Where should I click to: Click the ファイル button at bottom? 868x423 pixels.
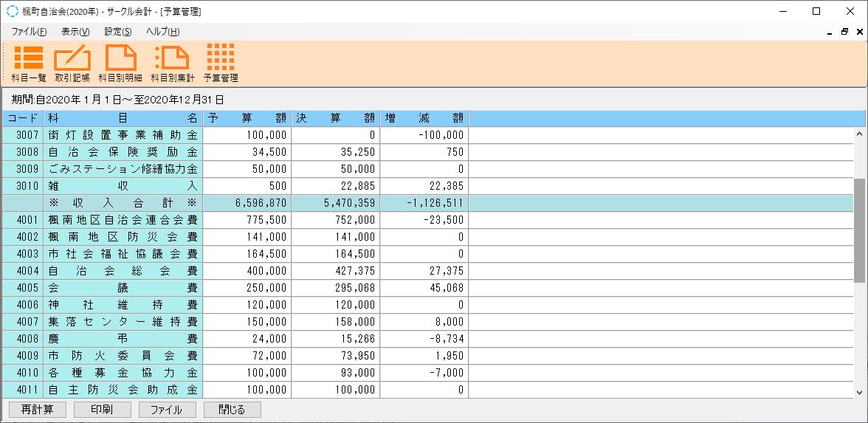[167, 409]
